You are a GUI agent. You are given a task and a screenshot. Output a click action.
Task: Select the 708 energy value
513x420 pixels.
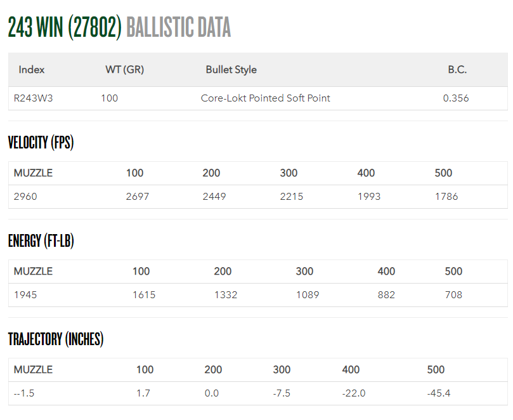453,295
